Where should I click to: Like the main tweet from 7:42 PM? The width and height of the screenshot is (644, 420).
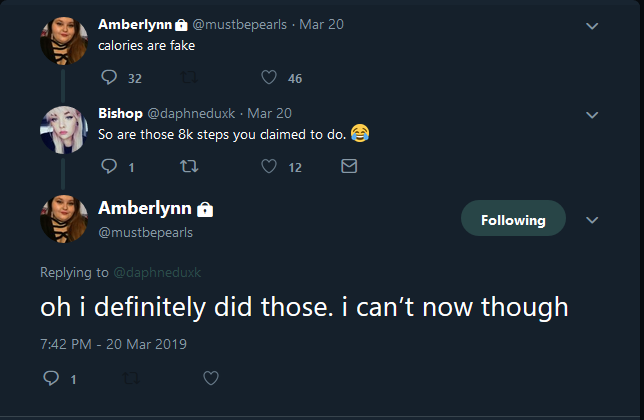click(211, 378)
